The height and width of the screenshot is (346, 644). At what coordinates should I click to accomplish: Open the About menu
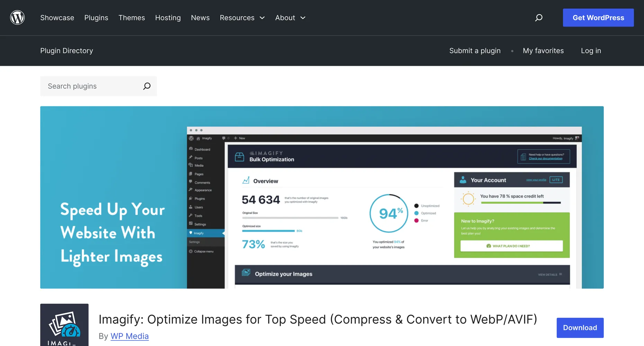click(x=285, y=18)
